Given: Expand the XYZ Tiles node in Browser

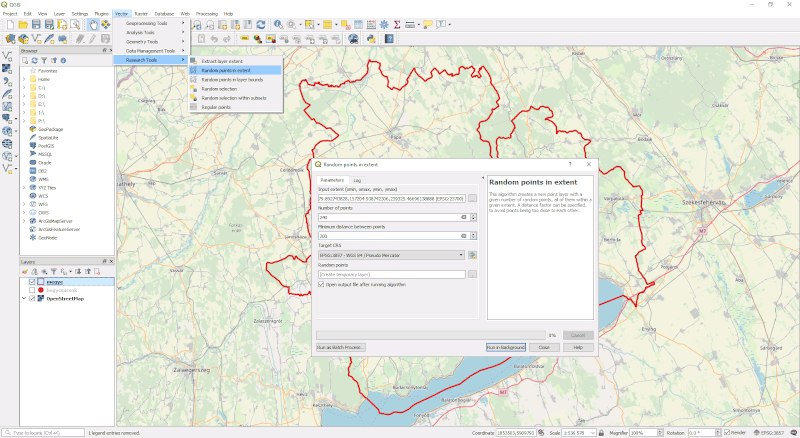Looking at the screenshot, I should pyautogui.click(x=23, y=187).
